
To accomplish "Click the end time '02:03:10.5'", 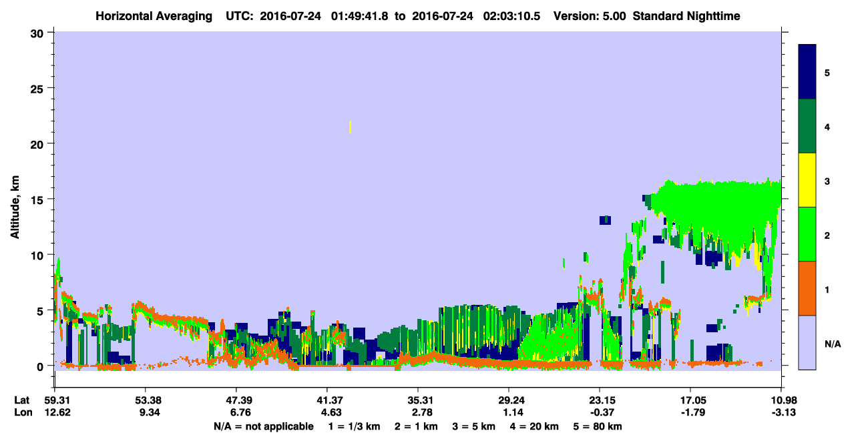I will [x=511, y=16].
